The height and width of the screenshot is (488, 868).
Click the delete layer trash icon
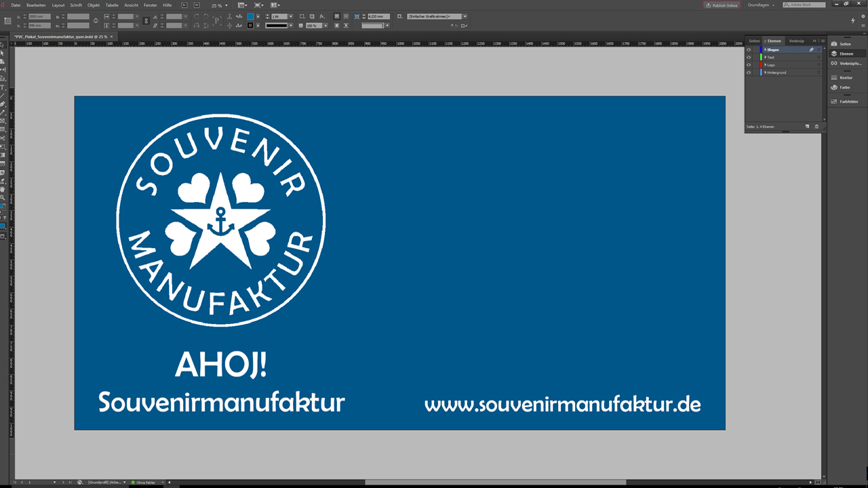(816, 126)
